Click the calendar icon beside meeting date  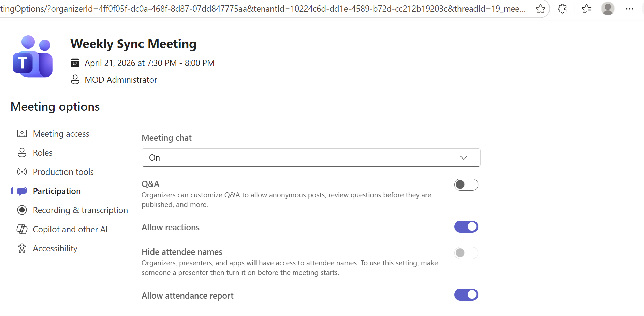click(75, 63)
